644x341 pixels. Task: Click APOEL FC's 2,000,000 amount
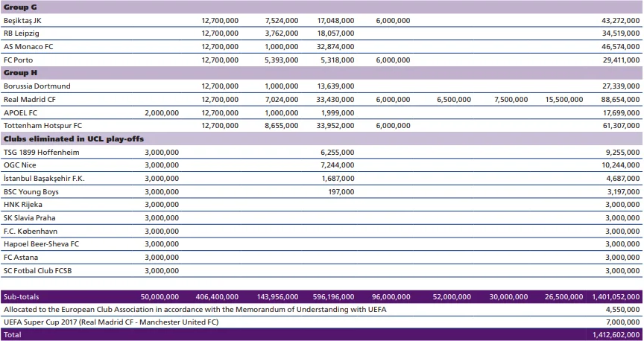[161, 113]
